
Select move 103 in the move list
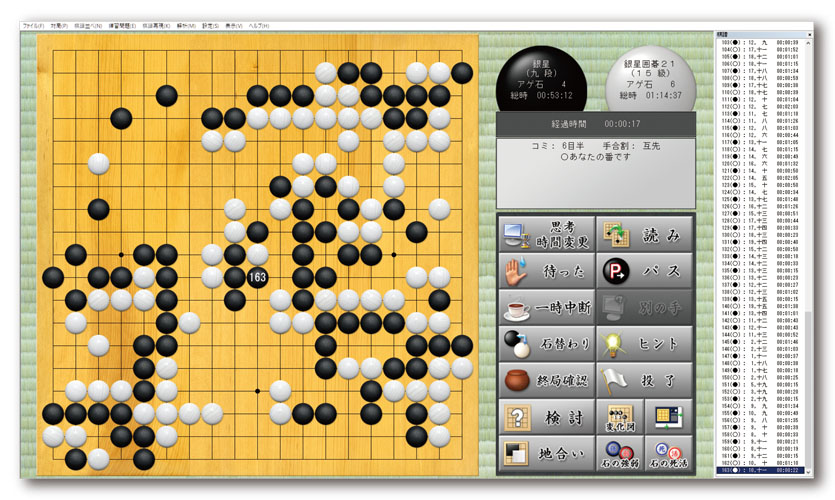[x=760, y=42]
